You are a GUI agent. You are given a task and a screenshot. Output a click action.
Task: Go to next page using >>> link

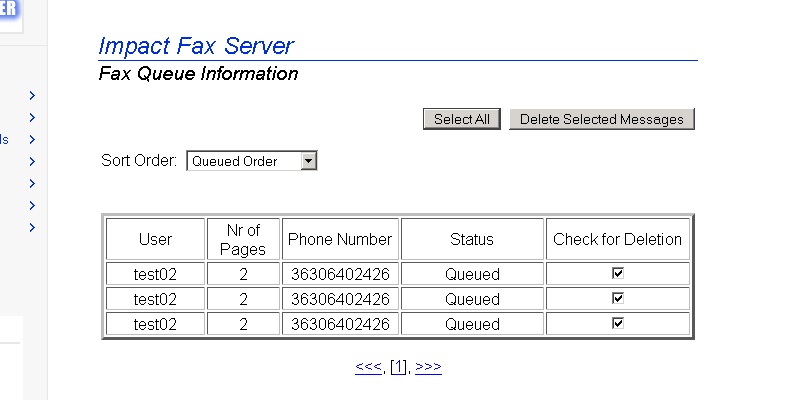pos(428,368)
